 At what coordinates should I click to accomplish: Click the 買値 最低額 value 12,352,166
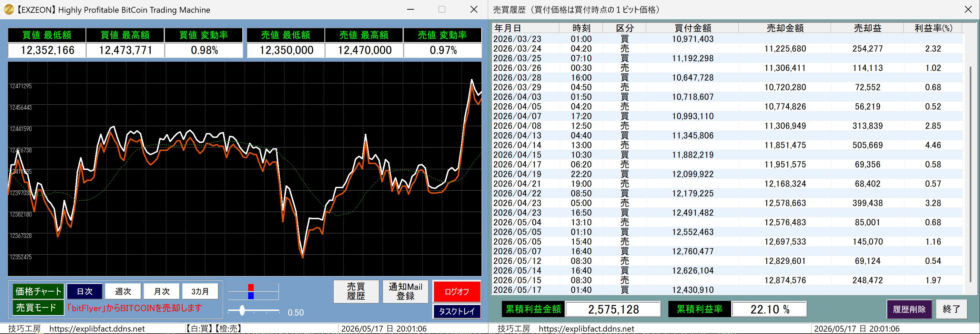(x=47, y=50)
